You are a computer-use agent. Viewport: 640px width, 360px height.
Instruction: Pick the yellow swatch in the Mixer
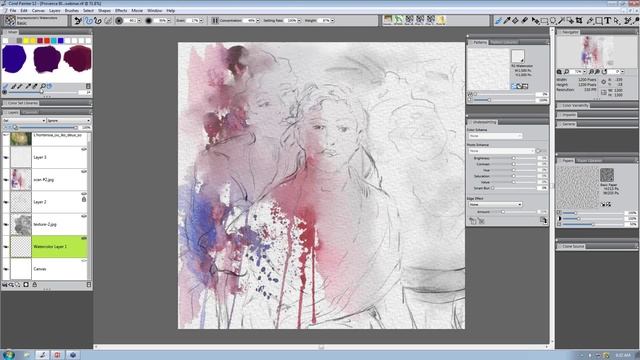point(26,40)
